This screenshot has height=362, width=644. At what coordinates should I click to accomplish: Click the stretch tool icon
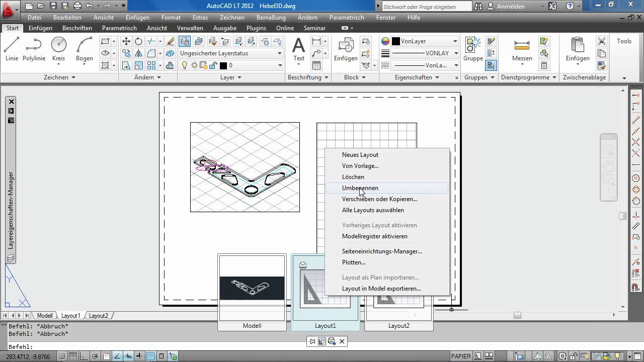pos(126,65)
